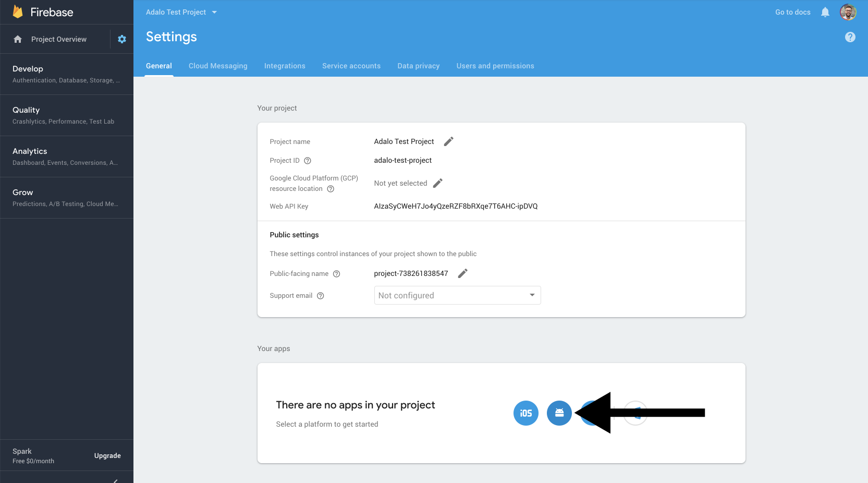Image resolution: width=868 pixels, height=483 pixels.
Task: Show Support email help icon
Action: (321, 296)
